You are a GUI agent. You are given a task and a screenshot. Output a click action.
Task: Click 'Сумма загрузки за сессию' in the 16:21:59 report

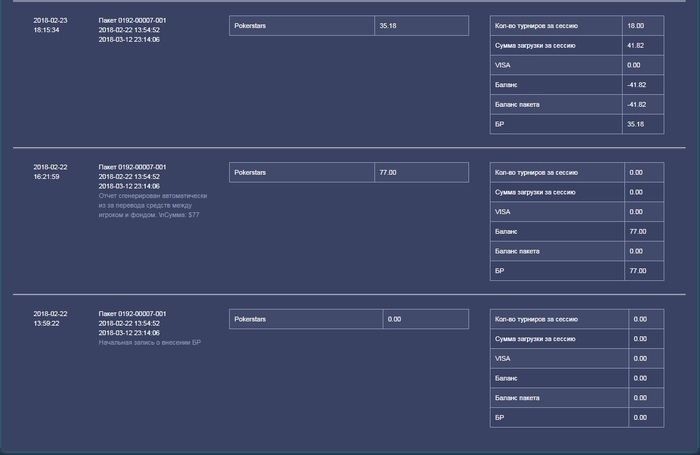pos(535,192)
